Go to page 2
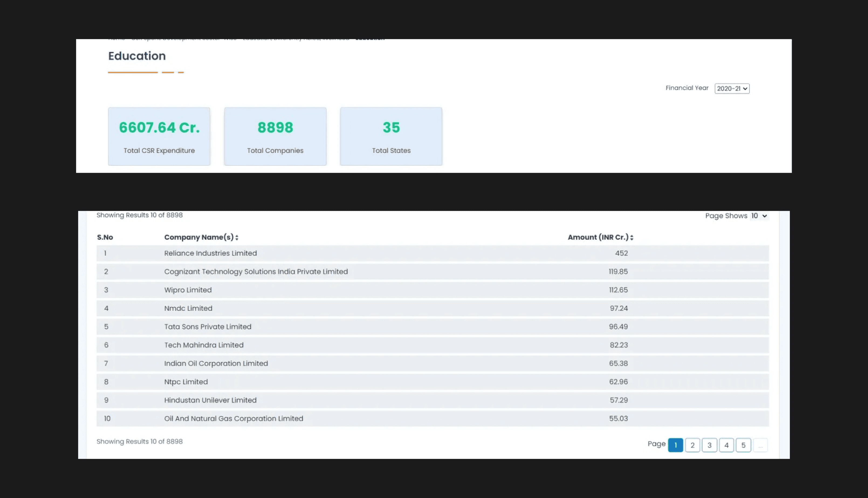Image resolution: width=868 pixels, height=498 pixels. click(692, 445)
